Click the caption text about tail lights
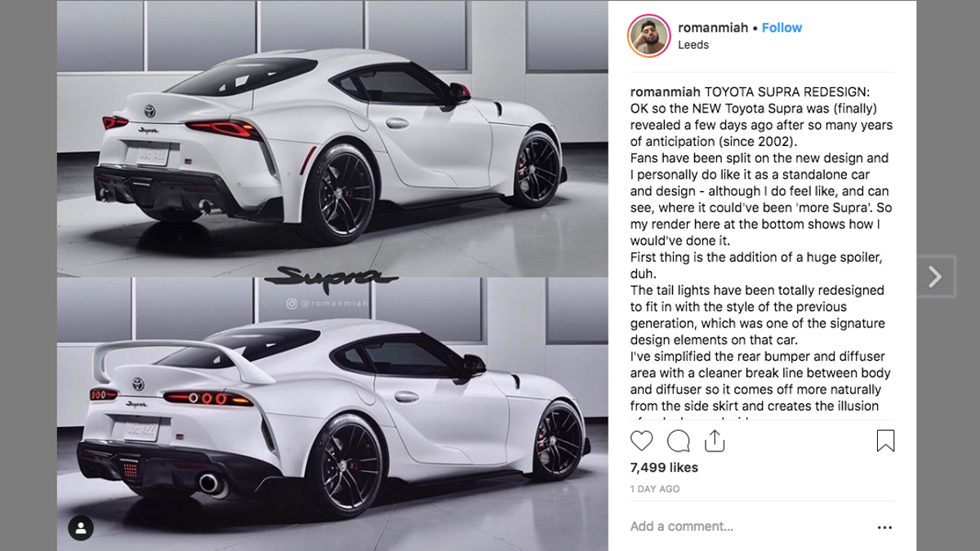 click(757, 315)
